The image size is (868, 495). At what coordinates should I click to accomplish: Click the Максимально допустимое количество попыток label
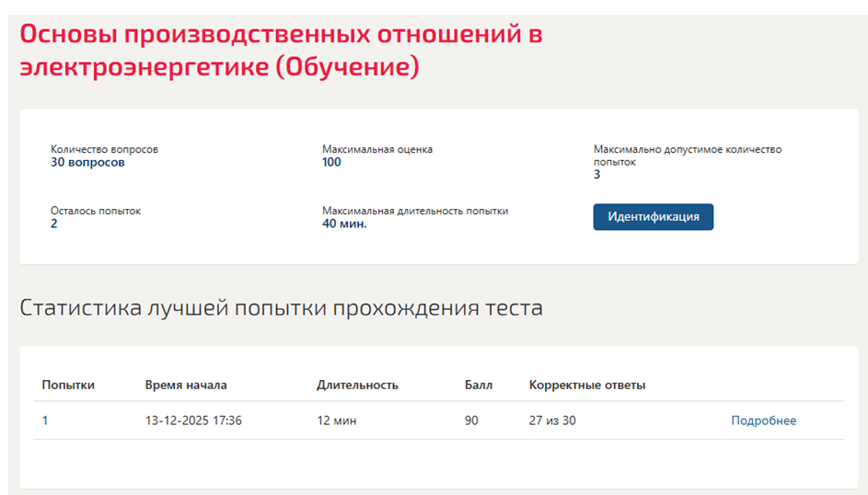coord(688,155)
